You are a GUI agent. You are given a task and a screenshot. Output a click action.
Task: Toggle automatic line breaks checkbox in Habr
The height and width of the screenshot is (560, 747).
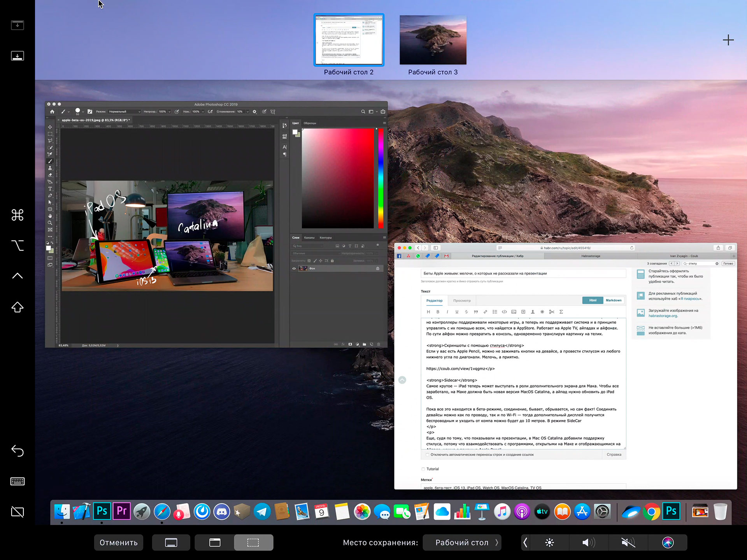point(427,455)
